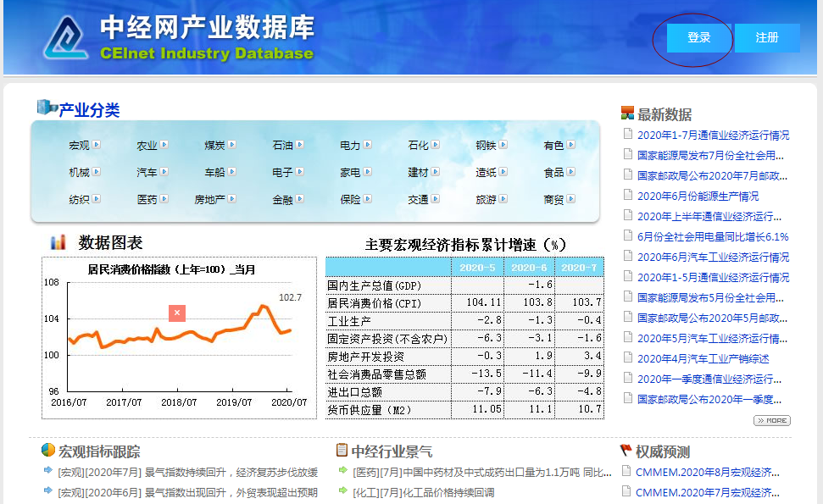The width and height of the screenshot is (823, 504).
Task: Click document icon beside 2020年6月汽车工业经济运行情况
Action: point(628,256)
